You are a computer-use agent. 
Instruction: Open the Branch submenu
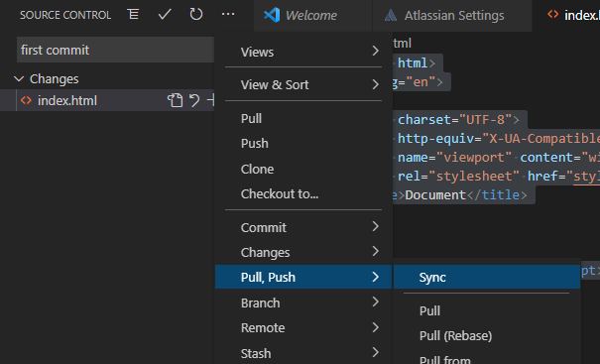click(303, 303)
